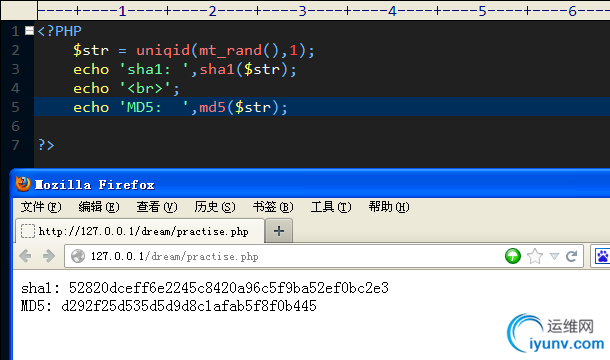Viewport: 610px width, 360px height.
Task: Open the 帮助 (H) menu
Action: [x=389, y=207]
